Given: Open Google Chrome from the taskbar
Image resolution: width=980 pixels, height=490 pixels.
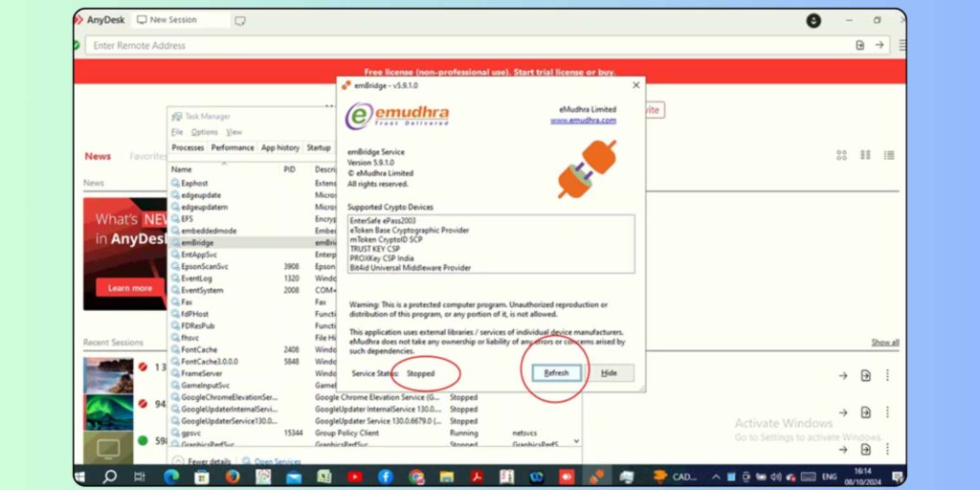Looking at the screenshot, I should [416, 477].
